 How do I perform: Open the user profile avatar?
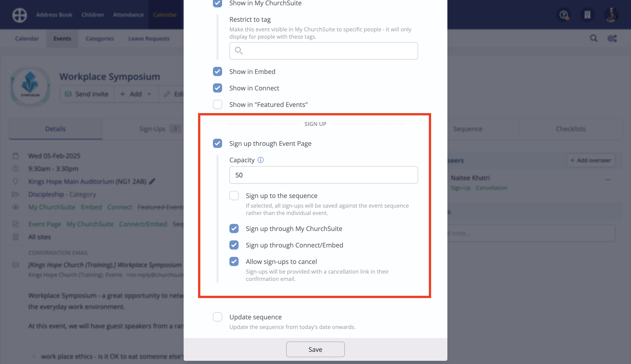pyautogui.click(x=611, y=15)
